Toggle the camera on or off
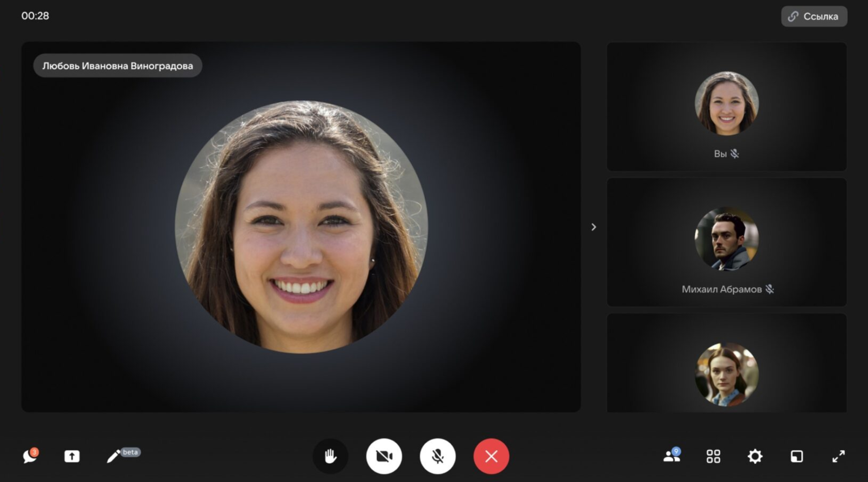This screenshot has width=868, height=482. 384,456
